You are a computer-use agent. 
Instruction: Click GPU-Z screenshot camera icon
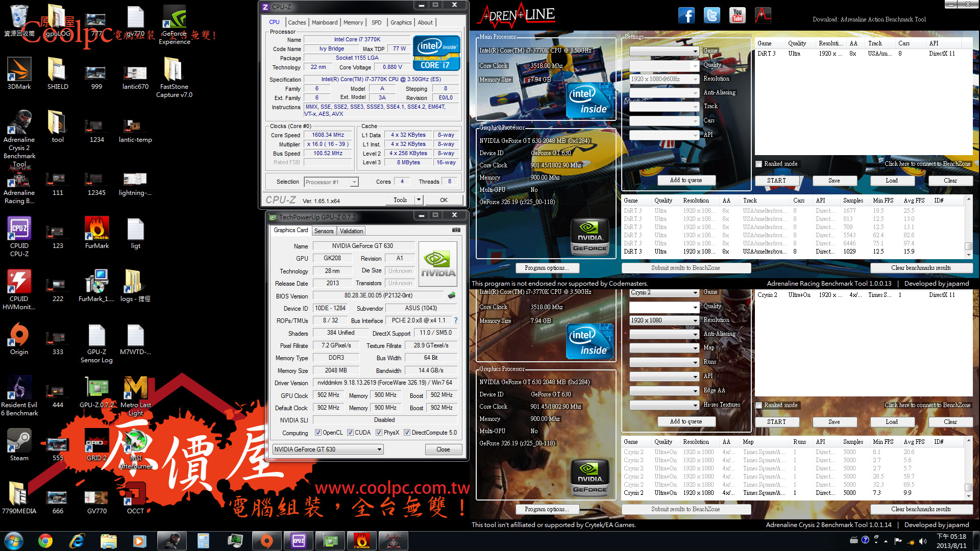pyautogui.click(x=456, y=231)
